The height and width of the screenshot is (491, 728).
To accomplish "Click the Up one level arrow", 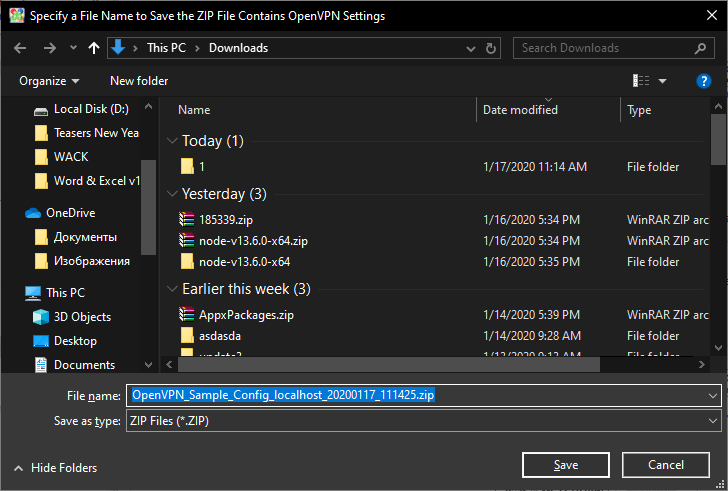I will click(94, 48).
